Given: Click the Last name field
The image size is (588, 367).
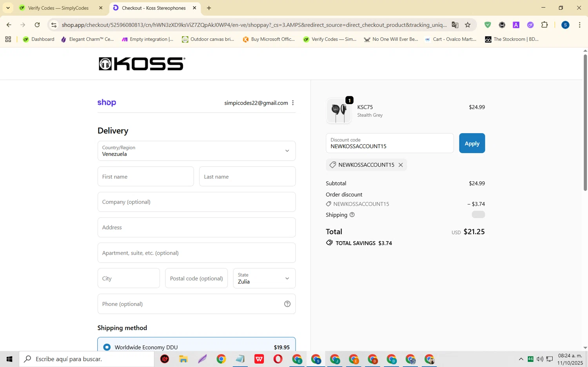Looking at the screenshot, I should [247, 177].
